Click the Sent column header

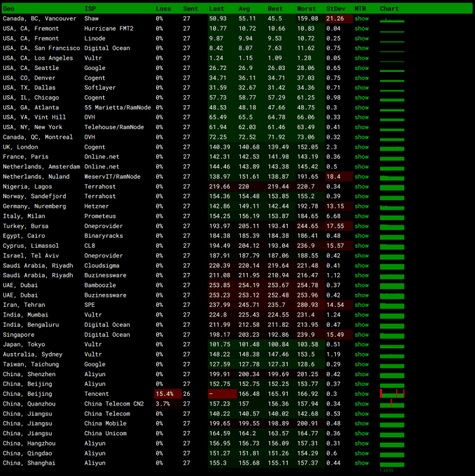point(191,9)
